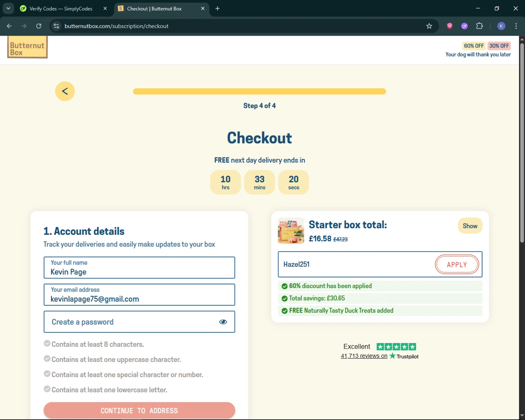
Task: Click 'Contains at least one uppercase character'
Action: [116, 359]
